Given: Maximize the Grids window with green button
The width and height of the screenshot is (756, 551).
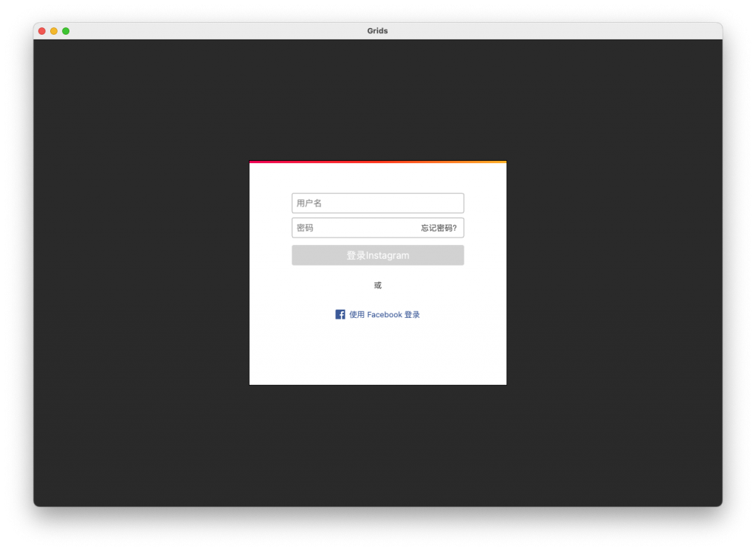Looking at the screenshot, I should [x=66, y=31].
